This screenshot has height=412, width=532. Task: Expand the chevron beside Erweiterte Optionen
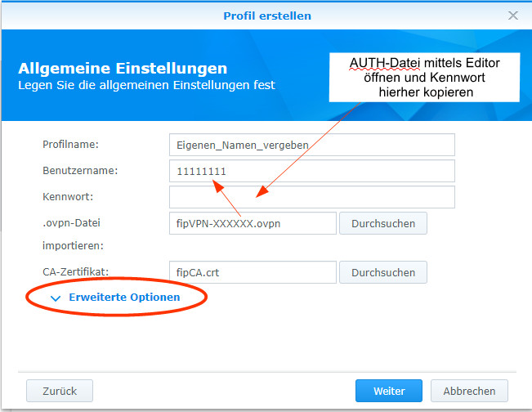56,298
